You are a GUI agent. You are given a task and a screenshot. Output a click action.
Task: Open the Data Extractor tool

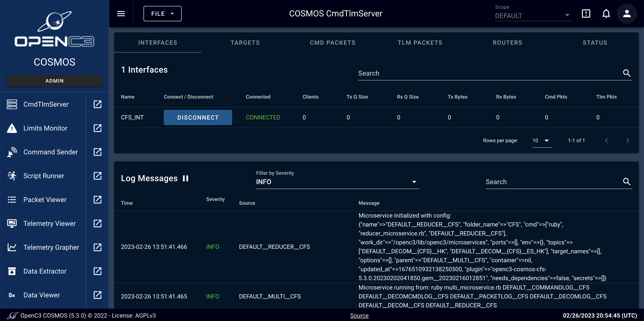(45, 271)
